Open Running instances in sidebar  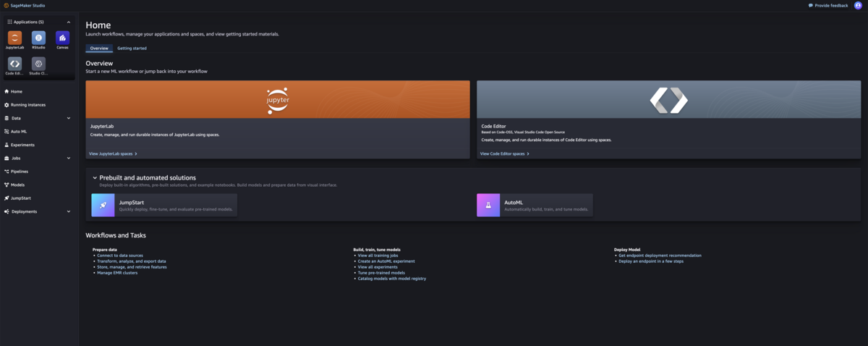click(x=27, y=105)
